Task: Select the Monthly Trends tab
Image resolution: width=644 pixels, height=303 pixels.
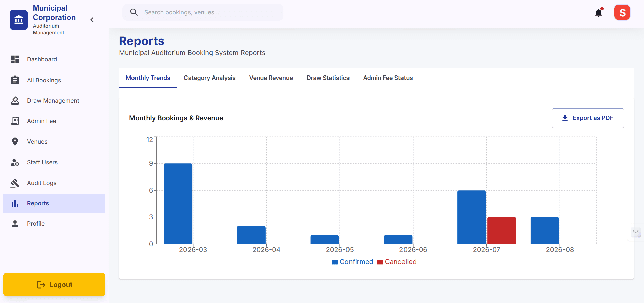Action: pyautogui.click(x=148, y=78)
